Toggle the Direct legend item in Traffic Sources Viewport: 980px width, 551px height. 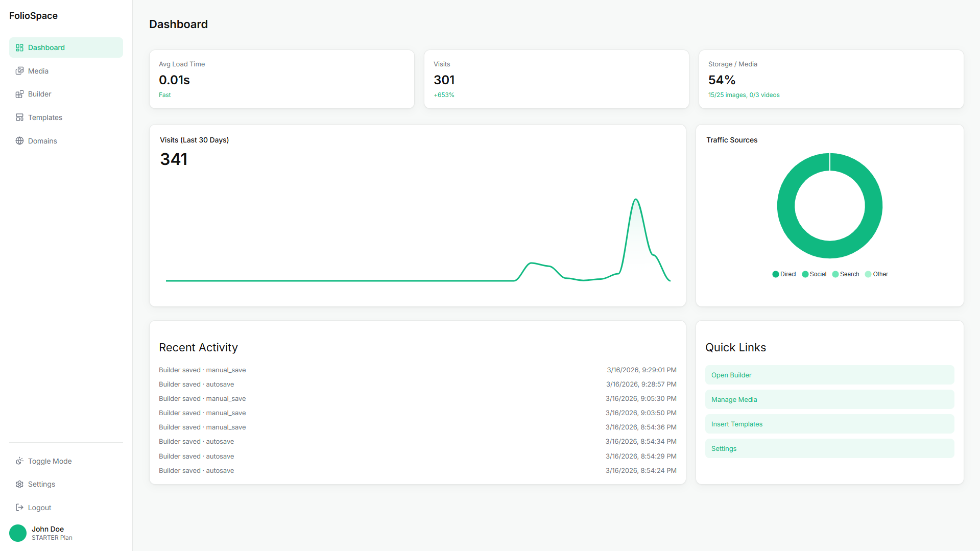tap(784, 274)
